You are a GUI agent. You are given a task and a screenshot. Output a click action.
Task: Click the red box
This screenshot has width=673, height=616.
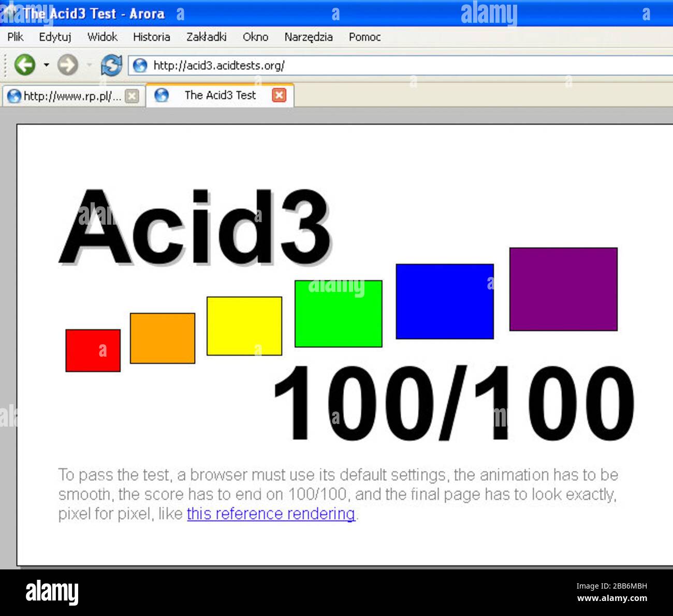tap(93, 350)
